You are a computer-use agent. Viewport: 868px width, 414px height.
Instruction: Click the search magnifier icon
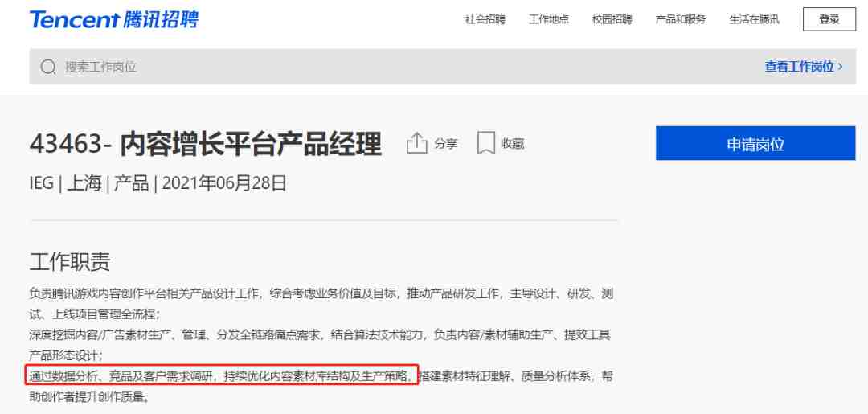coord(48,67)
